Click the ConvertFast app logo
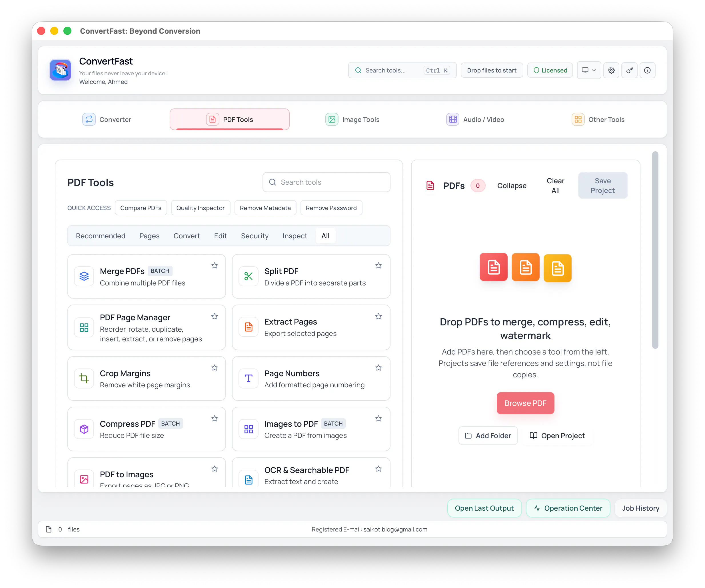This screenshot has width=705, height=588. (61, 70)
